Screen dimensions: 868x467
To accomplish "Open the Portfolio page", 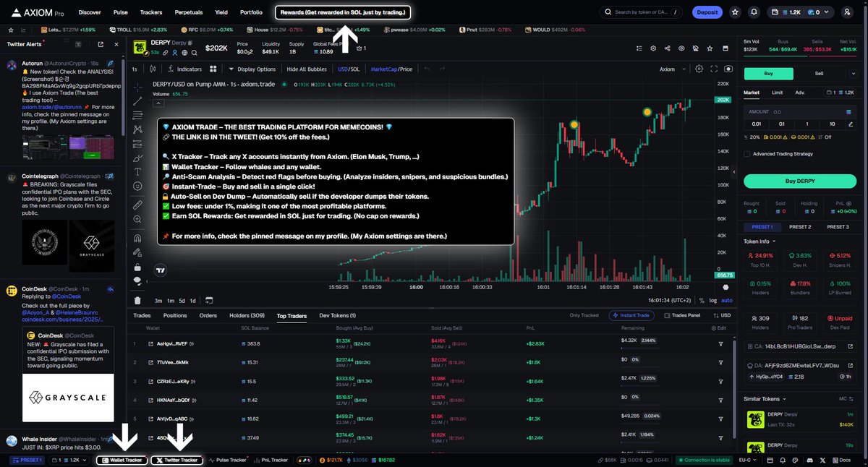I will click(251, 12).
